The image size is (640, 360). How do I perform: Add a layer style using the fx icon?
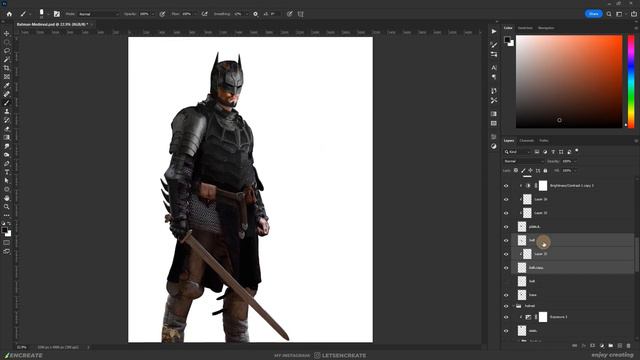584,346
